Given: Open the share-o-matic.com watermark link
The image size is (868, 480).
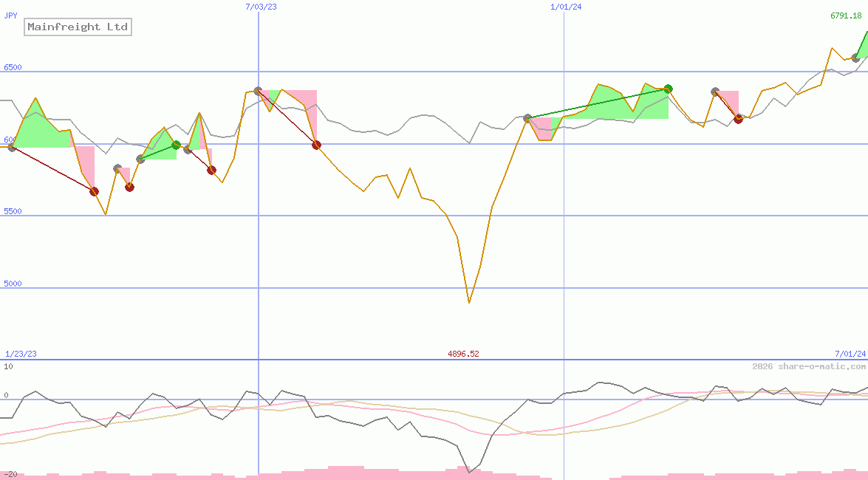Looking at the screenshot, I should tap(809, 366).
